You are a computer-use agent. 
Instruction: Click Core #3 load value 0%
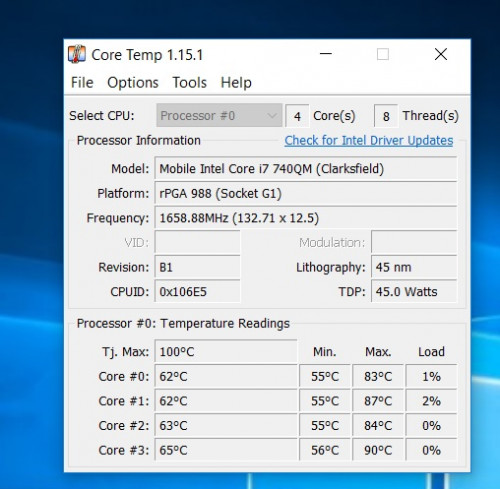[x=431, y=450]
